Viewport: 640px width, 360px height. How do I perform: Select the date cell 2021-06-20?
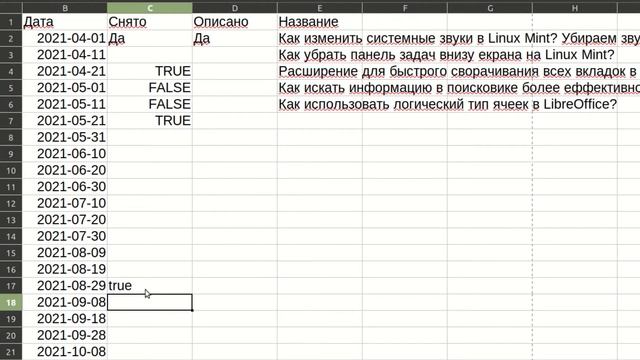tap(64, 170)
